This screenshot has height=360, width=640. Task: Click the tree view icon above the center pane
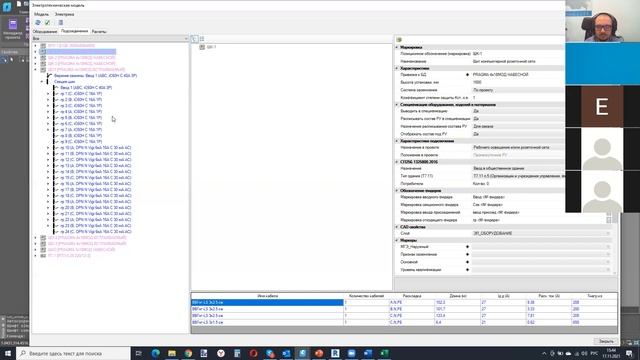coord(195,39)
